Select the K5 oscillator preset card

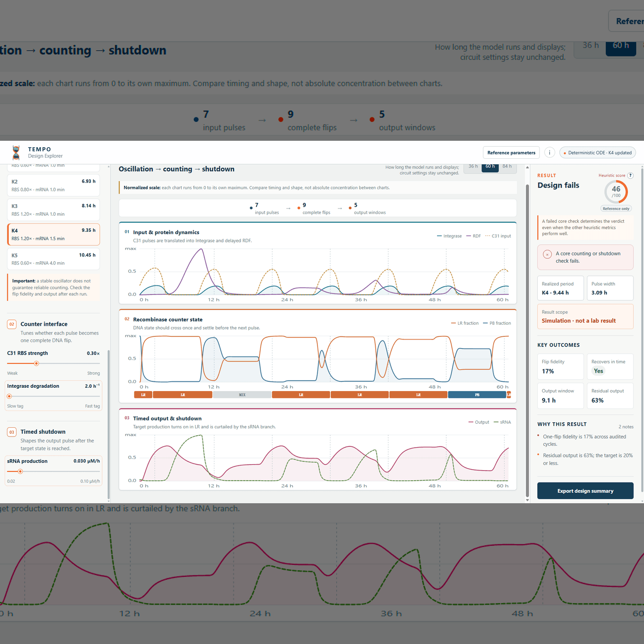(53, 259)
